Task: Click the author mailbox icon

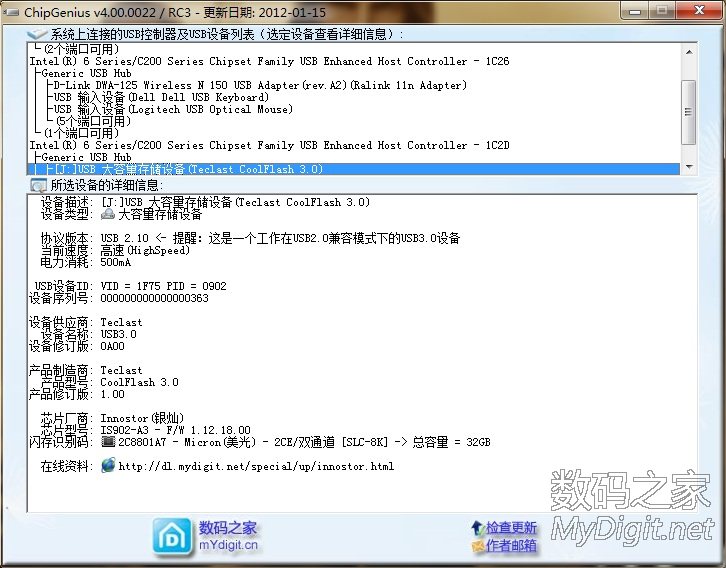Action: point(476,546)
